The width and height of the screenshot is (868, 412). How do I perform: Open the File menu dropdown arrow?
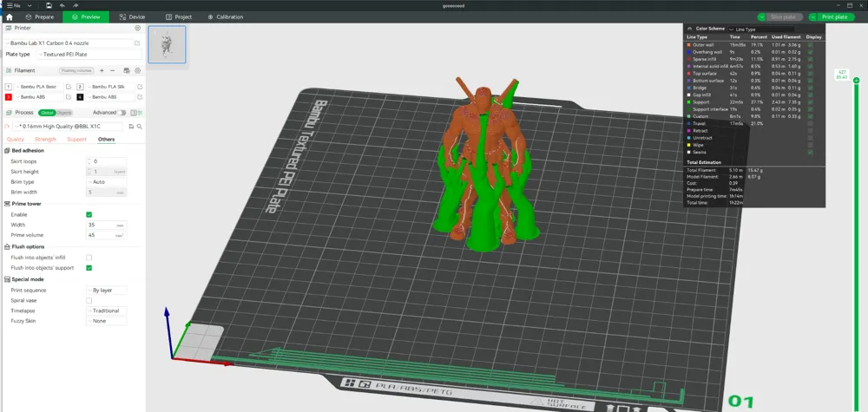[x=30, y=5]
